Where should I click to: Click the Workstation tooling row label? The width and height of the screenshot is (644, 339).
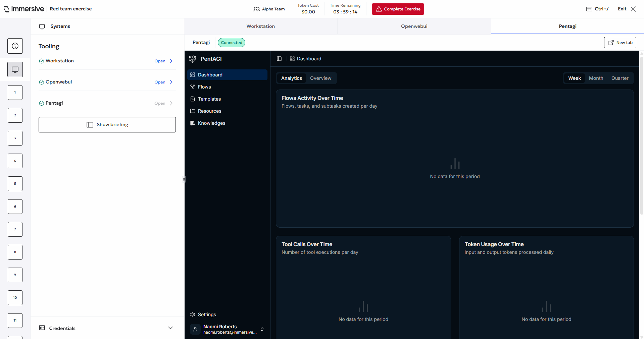(60, 61)
